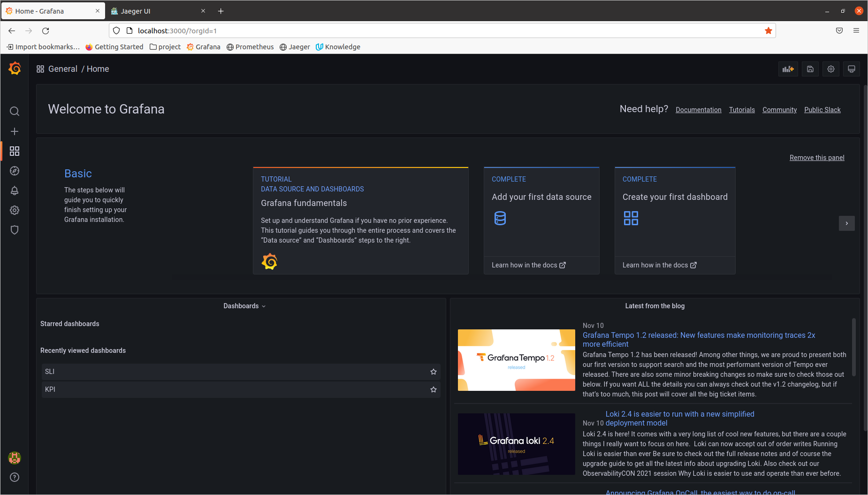Select the Home - Grafana tab
The width and height of the screenshot is (868, 495).
[x=53, y=11]
